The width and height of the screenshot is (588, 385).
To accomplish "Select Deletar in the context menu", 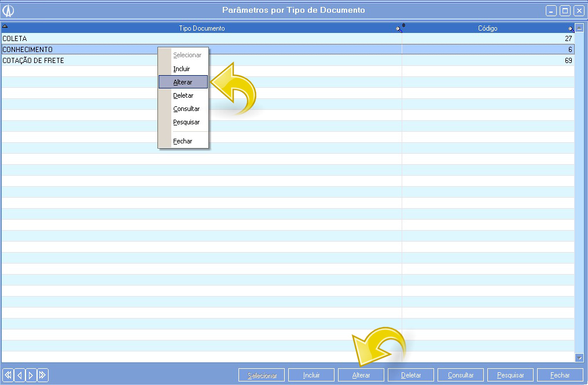I will [x=183, y=95].
